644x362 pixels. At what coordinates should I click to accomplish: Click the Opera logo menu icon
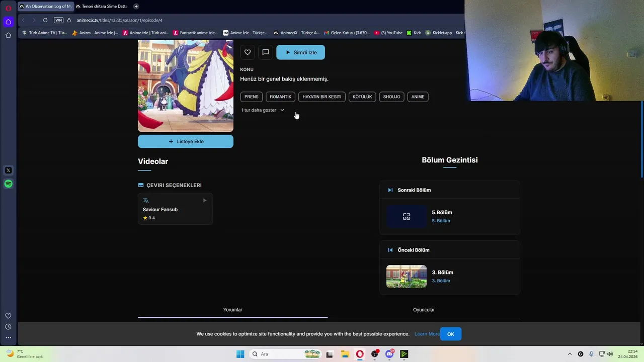8,8
